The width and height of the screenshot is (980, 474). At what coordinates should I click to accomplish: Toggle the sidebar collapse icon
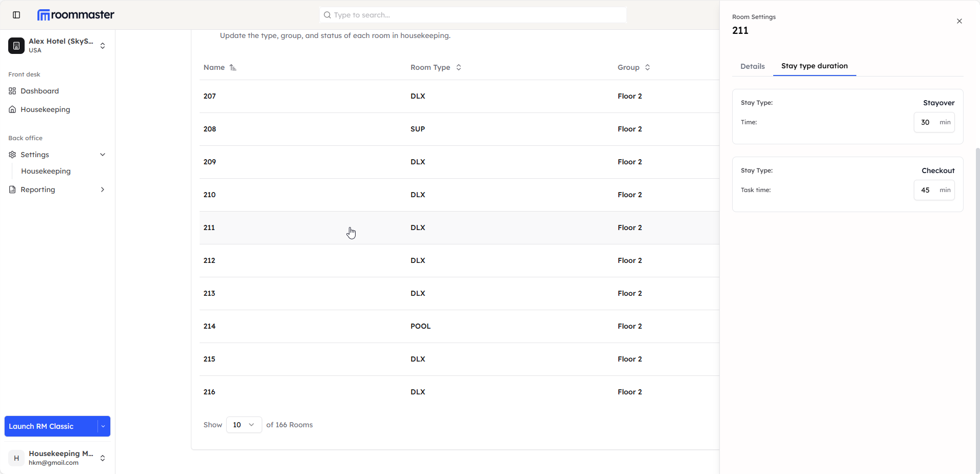click(x=16, y=15)
